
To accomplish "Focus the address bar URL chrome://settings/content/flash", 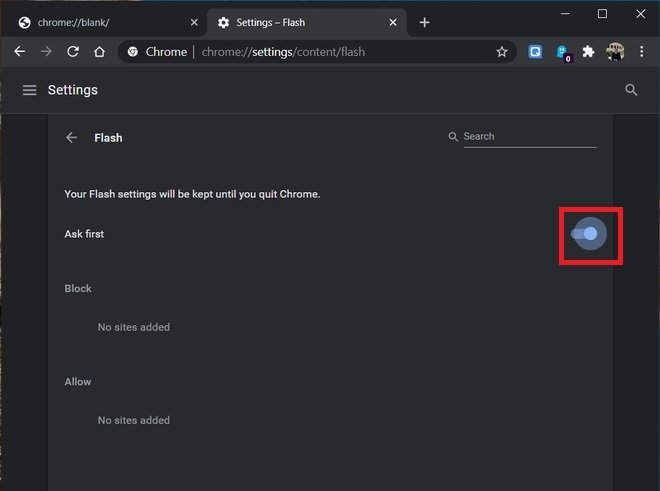I will click(x=283, y=52).
